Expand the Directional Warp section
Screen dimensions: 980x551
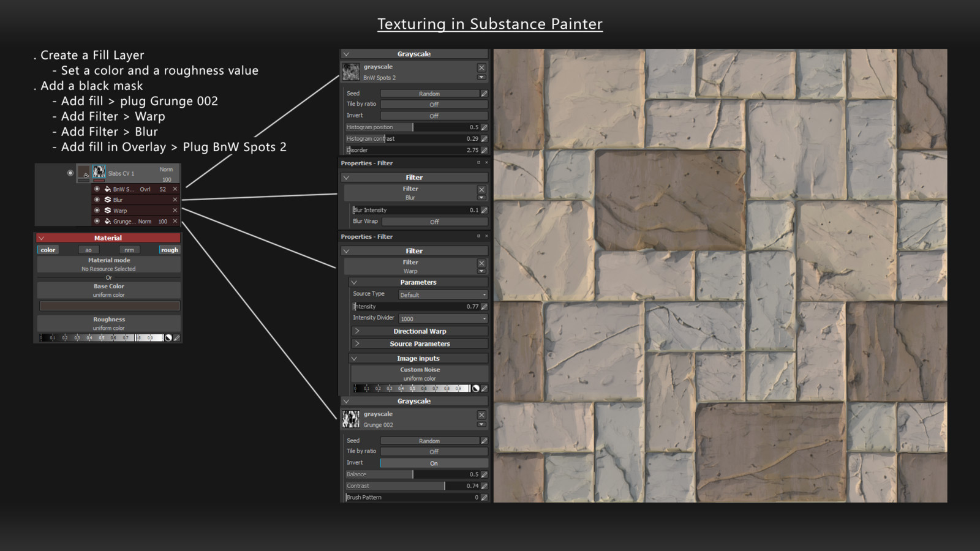point(419,331)
